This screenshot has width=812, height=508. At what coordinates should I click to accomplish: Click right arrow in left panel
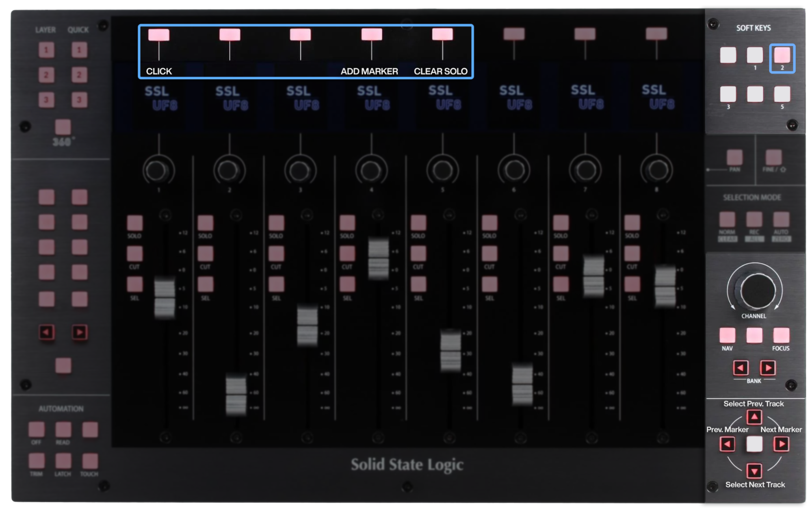pyautogui.click(x=80, y=332)
